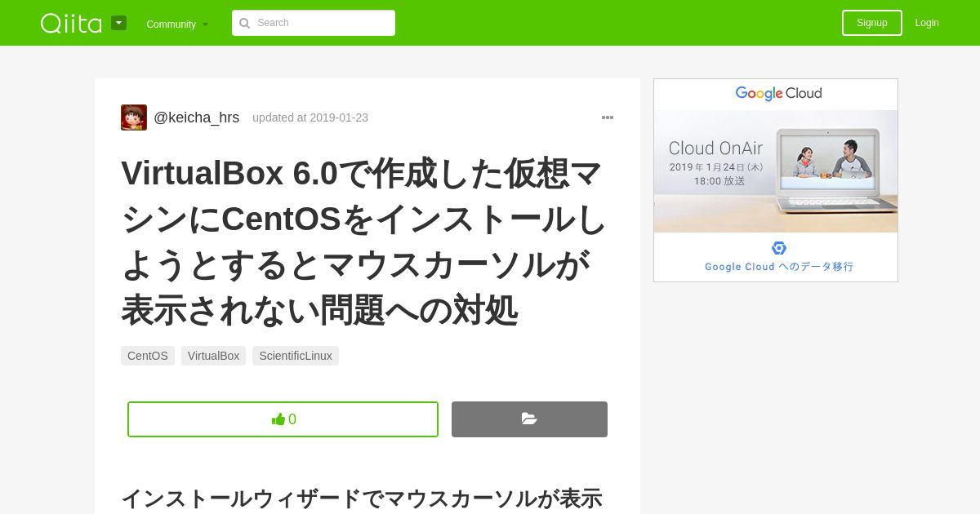Open the Google Cloud OnAir ad image
The image size is (980, 514).
(x=776, y=171)
